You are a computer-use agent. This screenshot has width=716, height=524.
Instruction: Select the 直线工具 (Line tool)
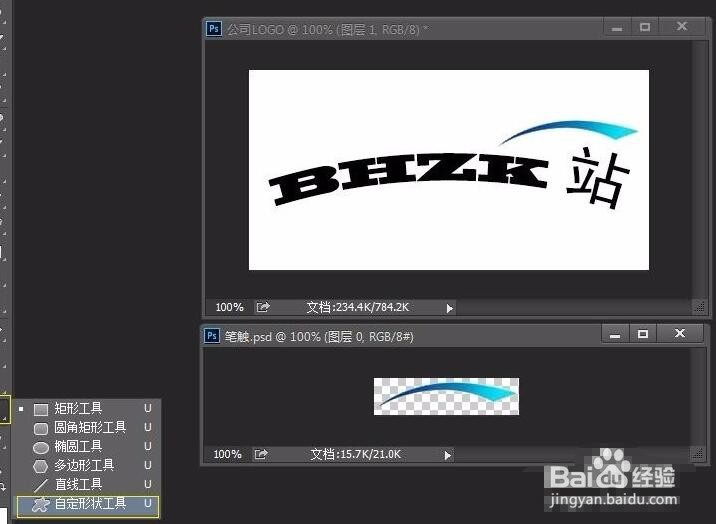88,484
